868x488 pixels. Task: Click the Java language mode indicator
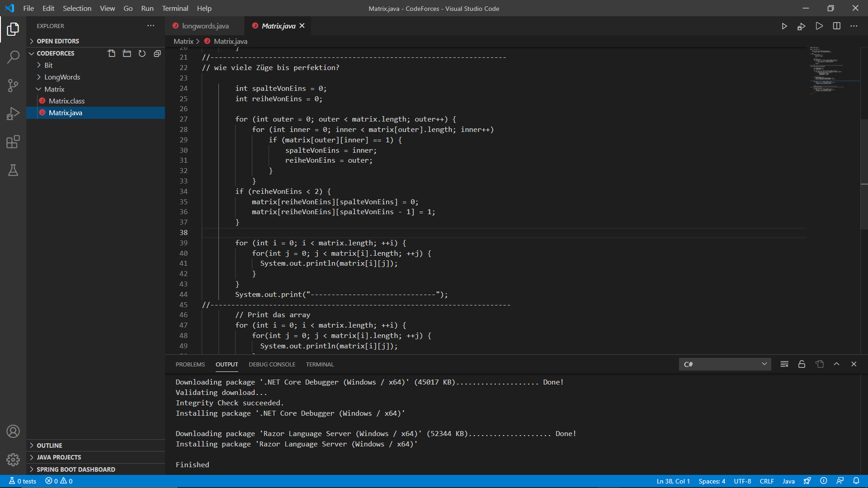788,481
